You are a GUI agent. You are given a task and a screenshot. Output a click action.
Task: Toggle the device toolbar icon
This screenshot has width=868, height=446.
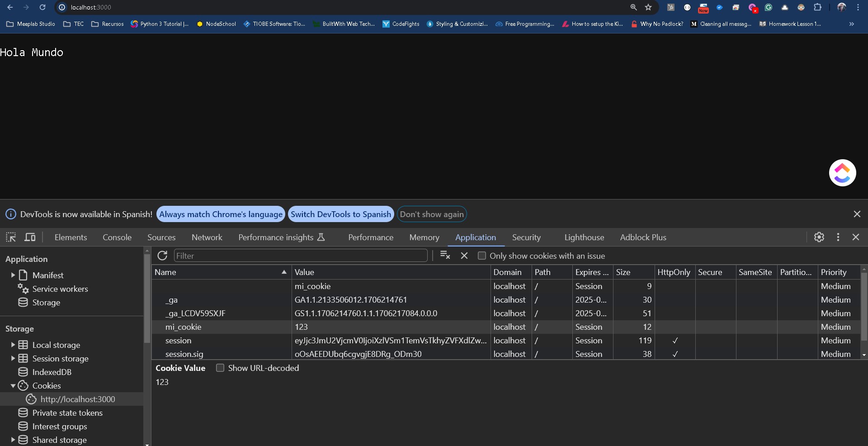tap(30, 237)
